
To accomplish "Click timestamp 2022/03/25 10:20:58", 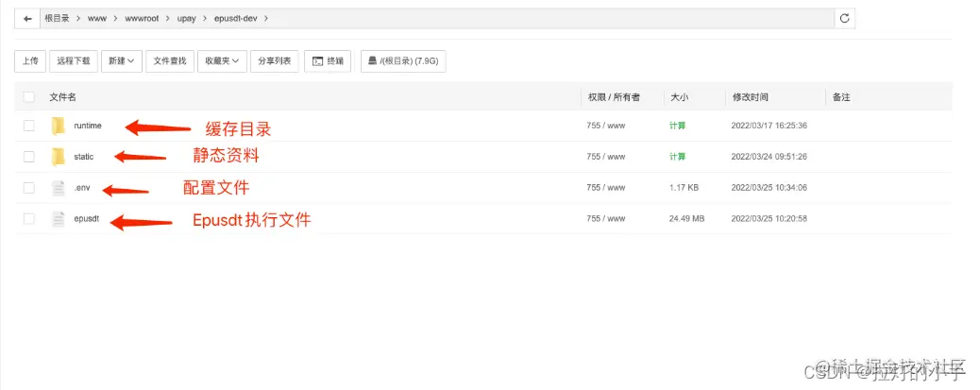I will click(769, 219).
